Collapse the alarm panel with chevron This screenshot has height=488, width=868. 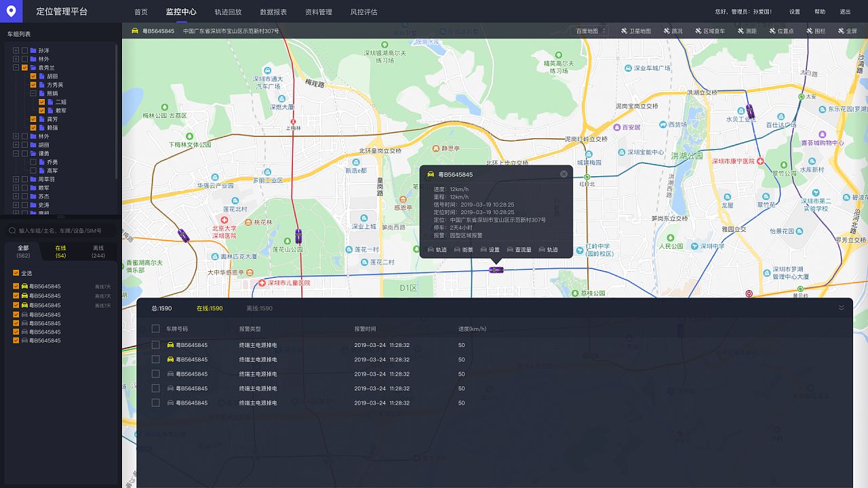pyautogui.click(x=842, y=308)
